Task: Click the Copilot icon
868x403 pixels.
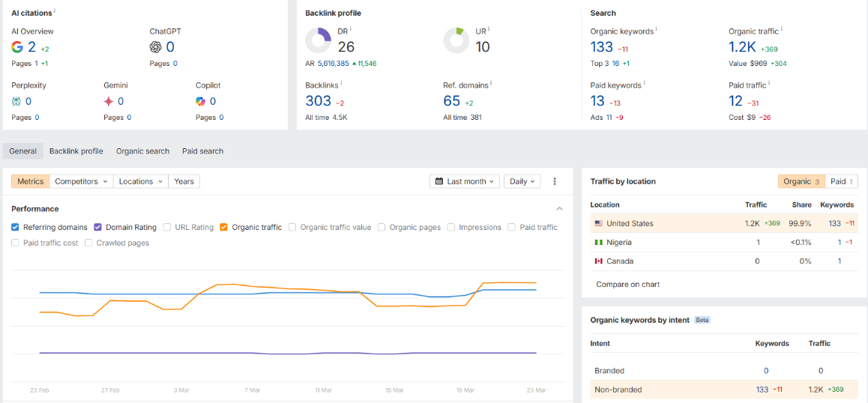Action: [200, 101]
